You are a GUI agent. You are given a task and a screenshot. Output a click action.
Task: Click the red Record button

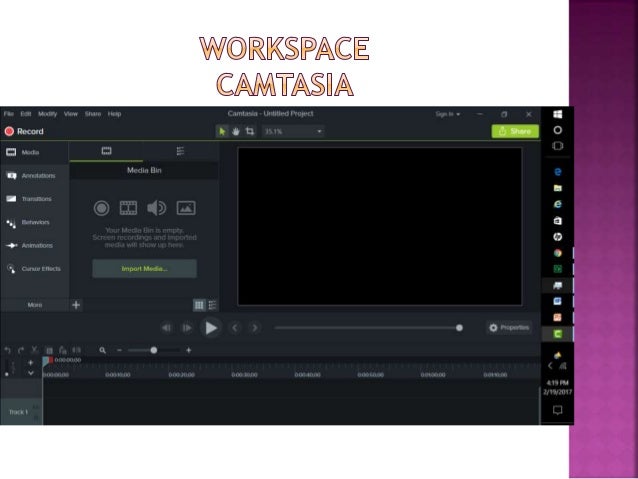(x=24, y=131)
